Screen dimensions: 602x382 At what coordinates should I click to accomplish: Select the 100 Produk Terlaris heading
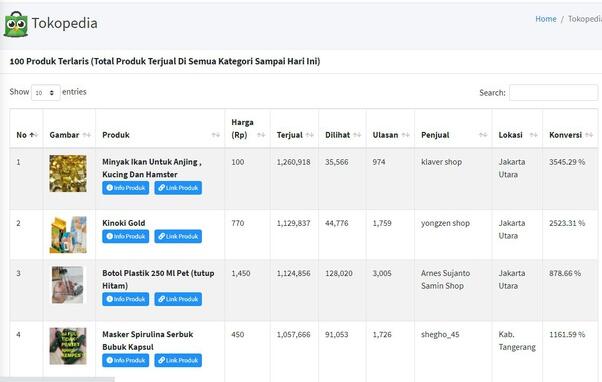(x=165, y=61)
